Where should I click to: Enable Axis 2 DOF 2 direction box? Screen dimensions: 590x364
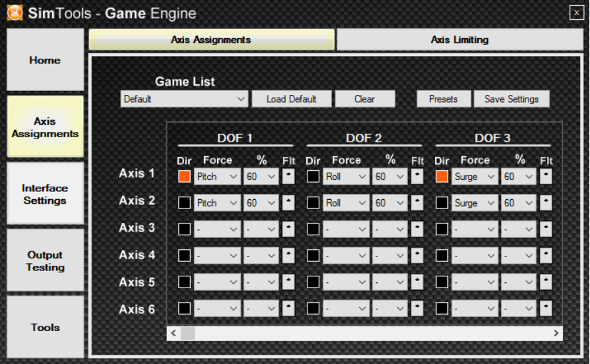[x=313, y=203]
